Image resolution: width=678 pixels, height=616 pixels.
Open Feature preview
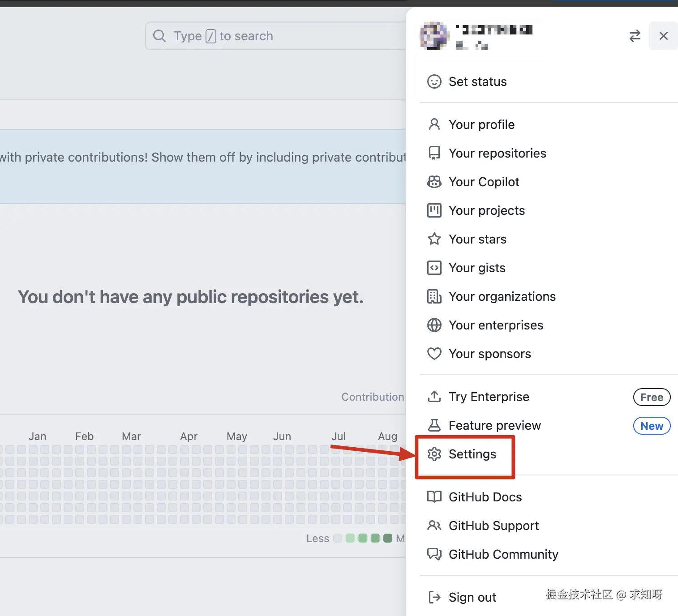pos(549,425)
